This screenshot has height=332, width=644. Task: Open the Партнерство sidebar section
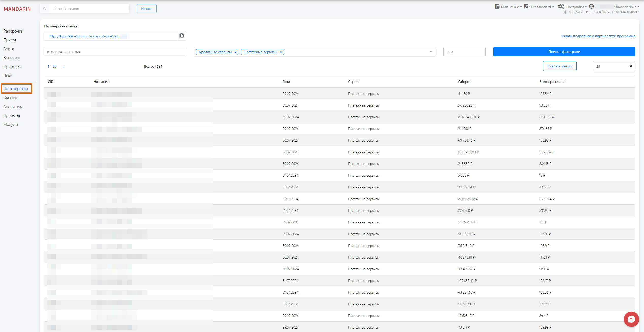coord(16,89)
